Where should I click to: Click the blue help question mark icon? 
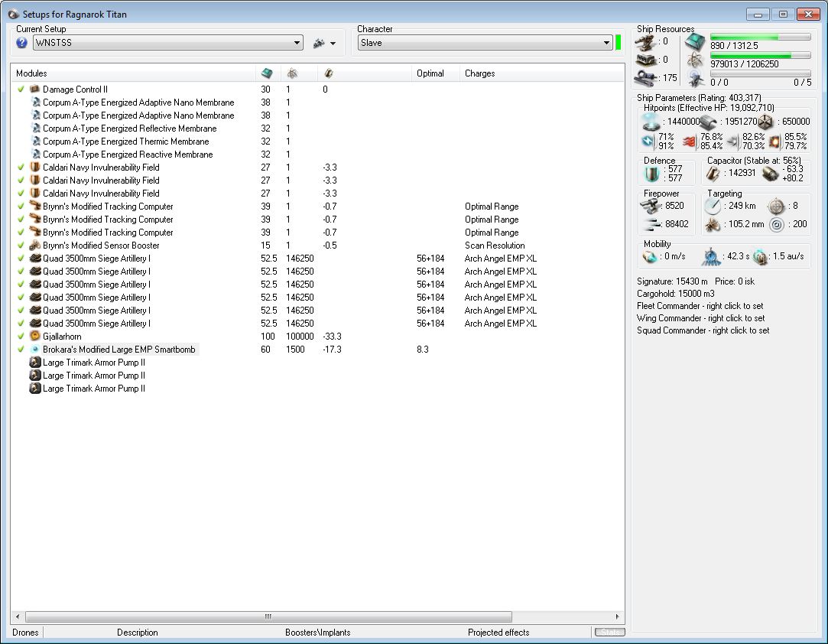[21, 43]
